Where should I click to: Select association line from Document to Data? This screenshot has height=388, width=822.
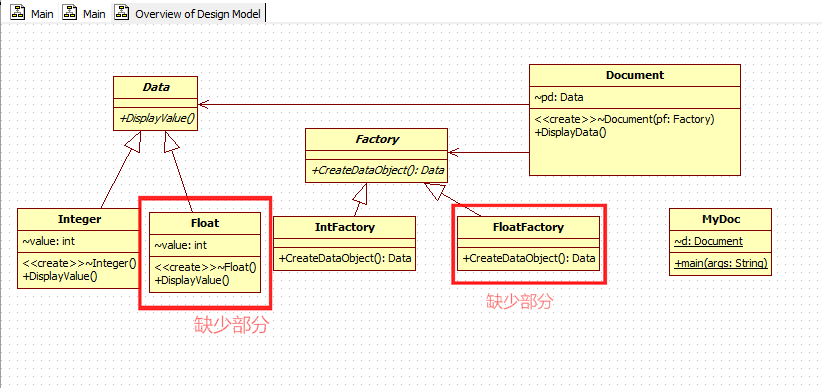click(364, 104)
